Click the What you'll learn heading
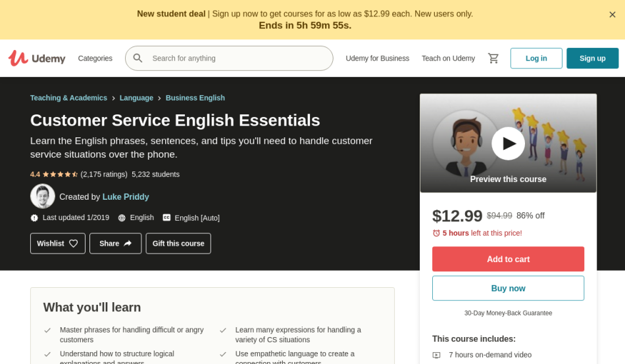 coord(92,307)
